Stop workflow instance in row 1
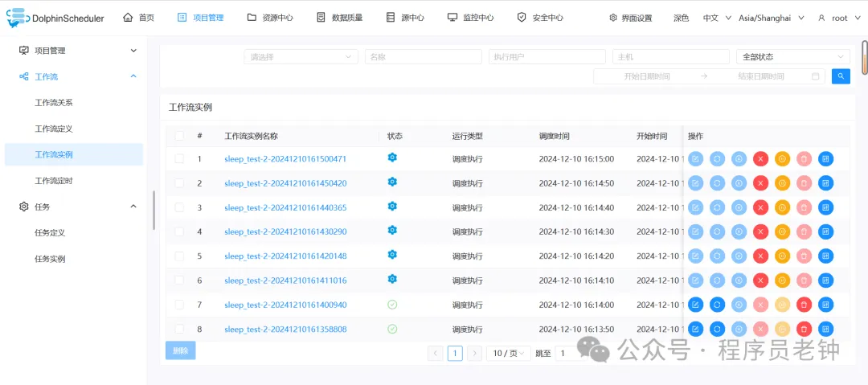 pyautogui.click(x=760, y=159)
